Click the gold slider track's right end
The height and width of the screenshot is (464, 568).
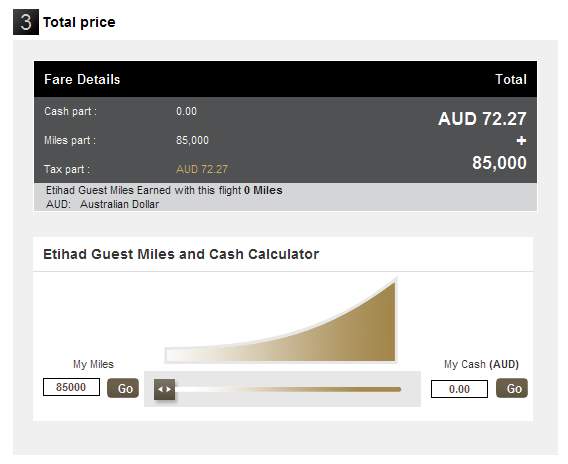coord(398,389)
